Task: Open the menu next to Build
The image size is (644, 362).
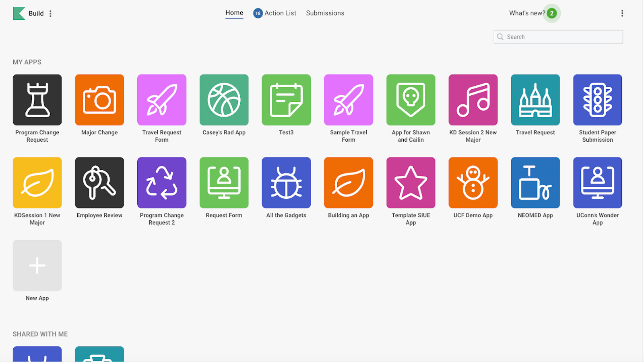Action: click(x=50, y=13)
